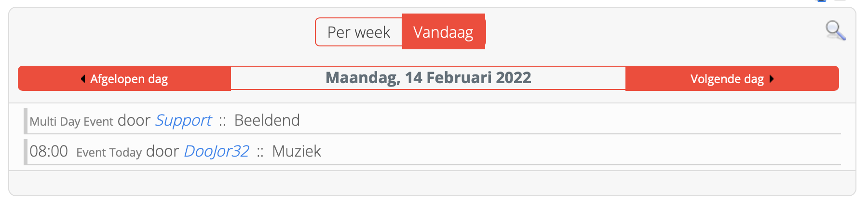
Task: Click left arrow icon beside Afgelopen dag
Action: coord(83,79)
